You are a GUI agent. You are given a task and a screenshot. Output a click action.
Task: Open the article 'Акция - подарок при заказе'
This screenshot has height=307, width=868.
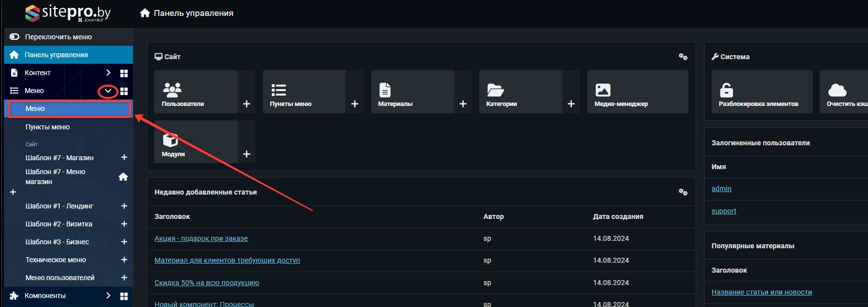coord(201,238)
